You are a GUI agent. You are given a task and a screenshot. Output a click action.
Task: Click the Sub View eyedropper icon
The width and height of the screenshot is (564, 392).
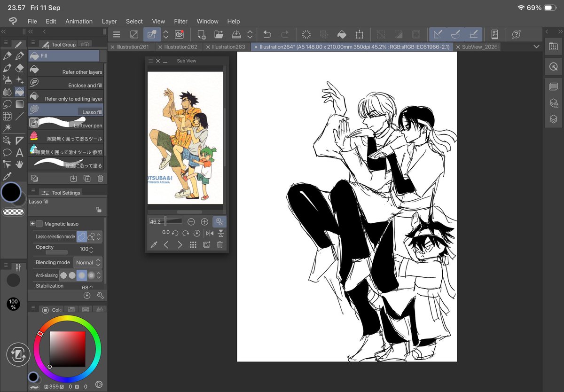pyautogui.click(x=153, y=245)
